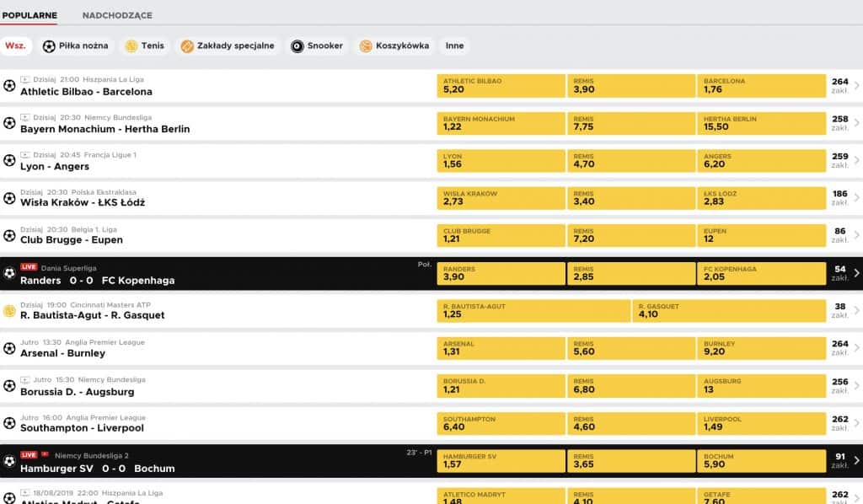Screen dimensions: 863x504
Task: Open the Inne category filter
Action: coord(454,46)
